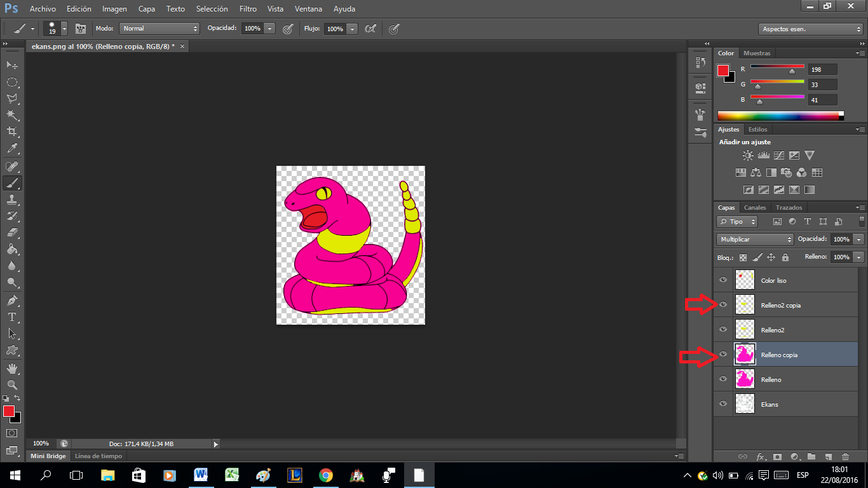Image resolution: width=868 pixels, height=488 pixels.
Task: Select the Eyedropper tool
Action: coord(12,149)
